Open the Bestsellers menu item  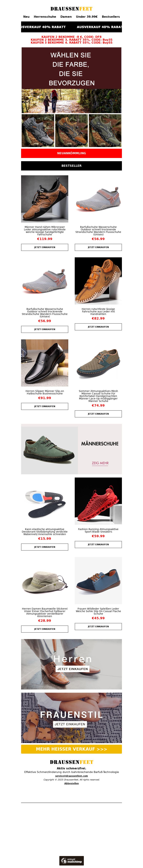click(111, 16)
